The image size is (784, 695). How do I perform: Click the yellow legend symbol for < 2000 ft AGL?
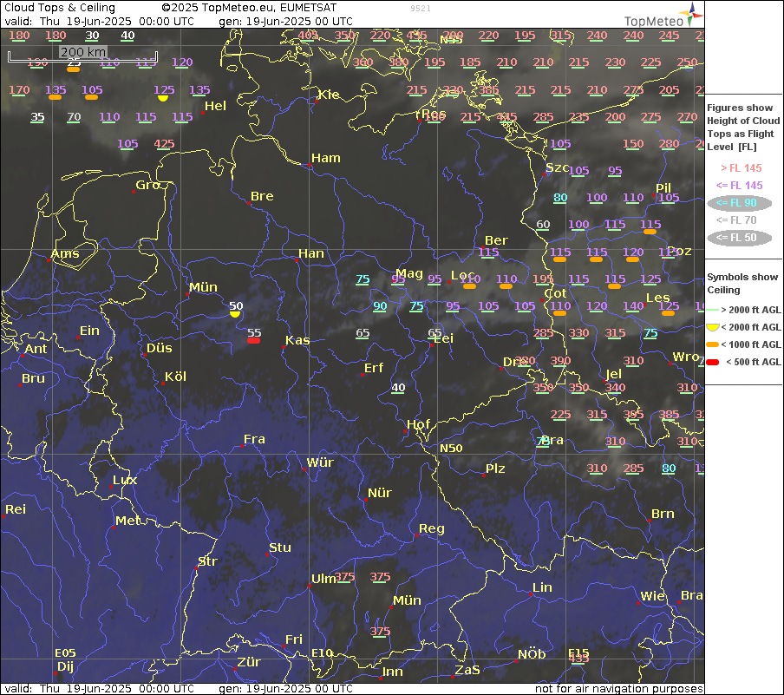[x=713, y=328]
